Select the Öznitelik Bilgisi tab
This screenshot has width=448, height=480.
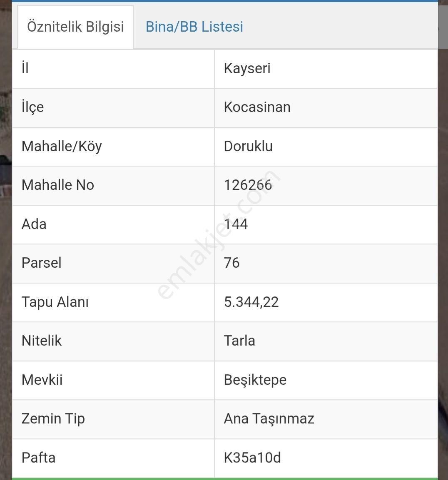coord(75,27)
